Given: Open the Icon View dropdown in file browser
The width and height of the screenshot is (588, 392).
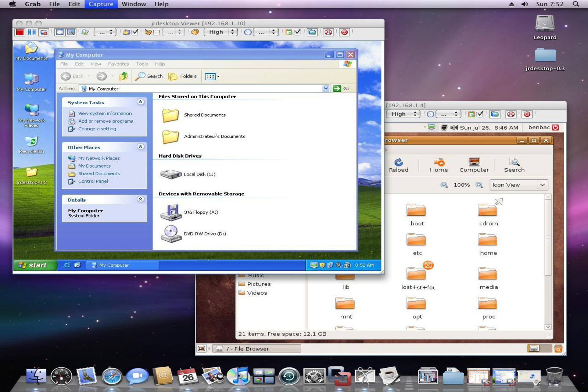Looking at the screenshot, I should (x=519, y=185).
